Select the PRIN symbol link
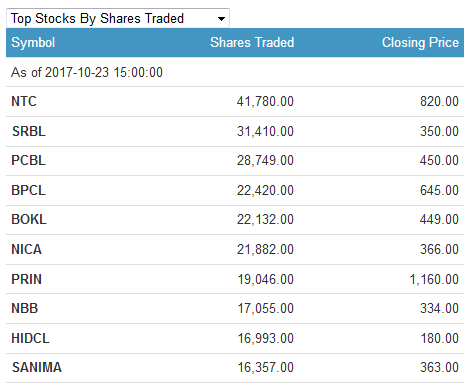This screenshot has height=389, width=470. tap(26, 279)
